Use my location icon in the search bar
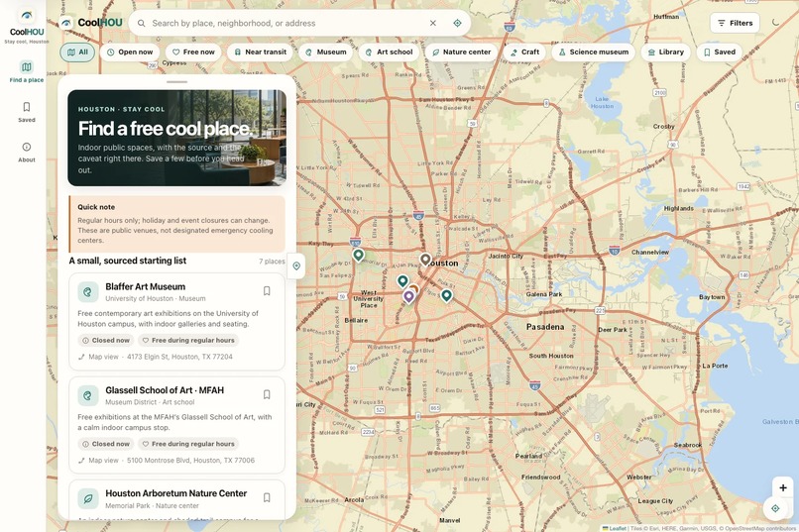799x532 pixels. 457,23
